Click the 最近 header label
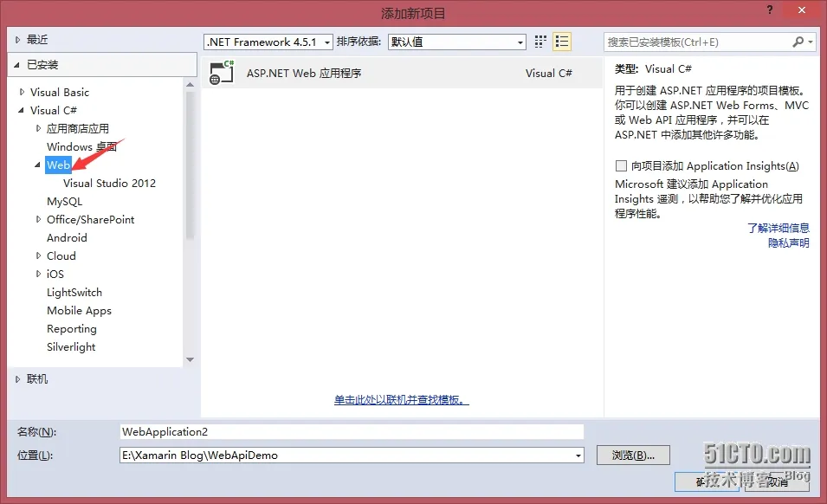 pyautogui.click(x=37, y=40)
